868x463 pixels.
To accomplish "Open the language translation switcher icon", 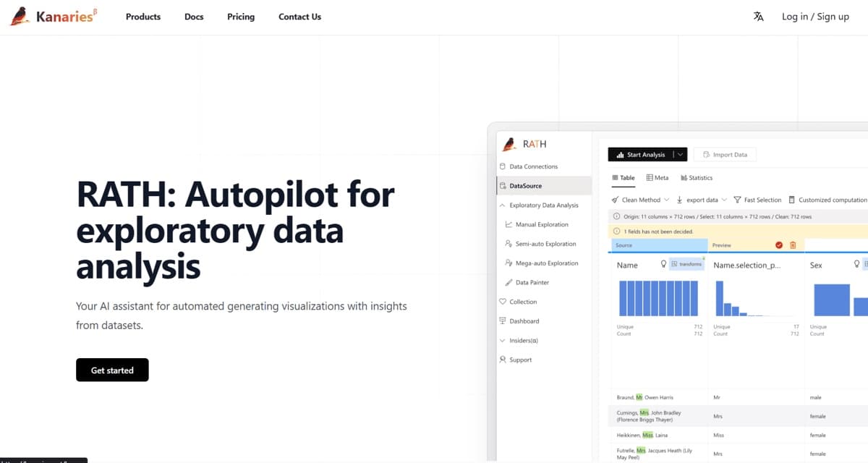I will click(758, 17).
